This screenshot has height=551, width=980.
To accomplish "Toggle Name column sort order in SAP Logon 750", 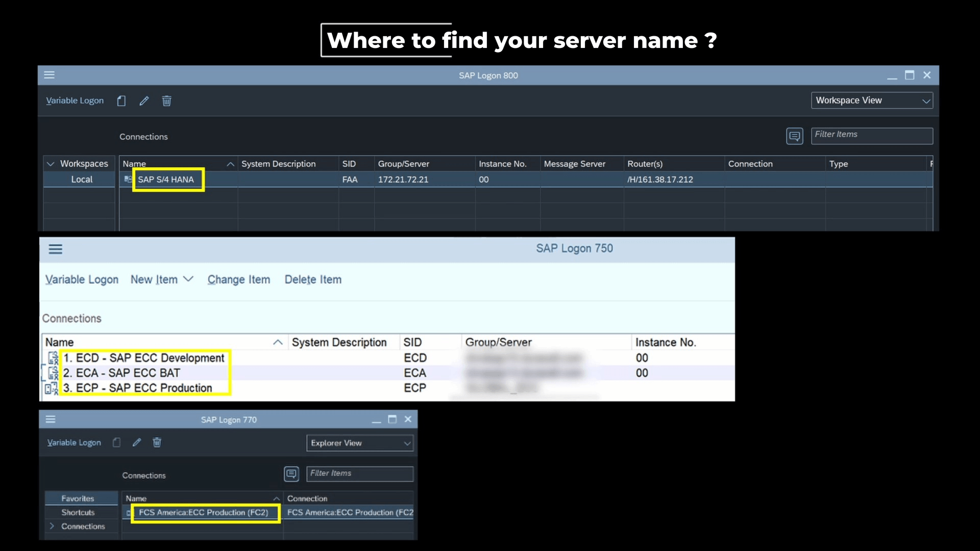I will tap(278, 342).
